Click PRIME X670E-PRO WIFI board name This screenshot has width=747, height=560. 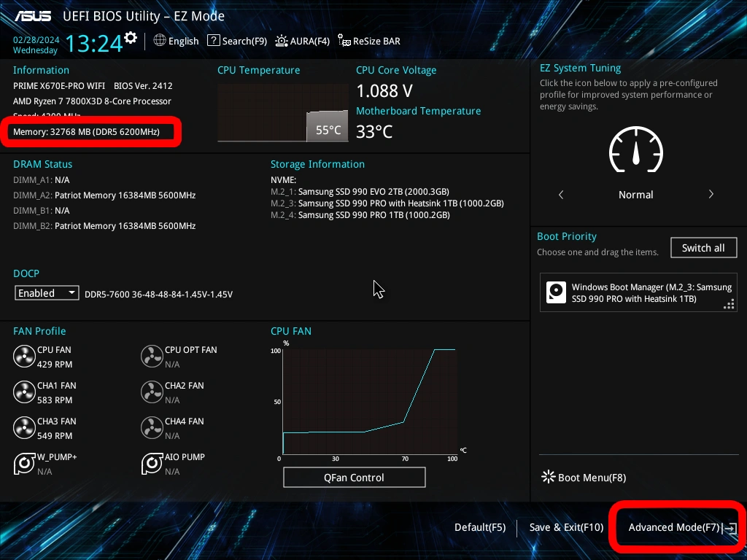(x=59, y=86)
